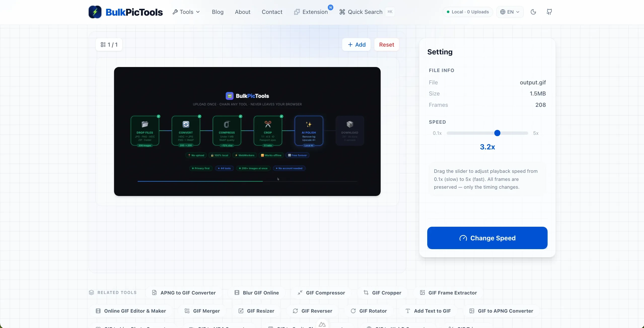Open GIF Compressor tool
Image resolution: width=644 pixels, height=328 pixels.
tap(321, 292)
